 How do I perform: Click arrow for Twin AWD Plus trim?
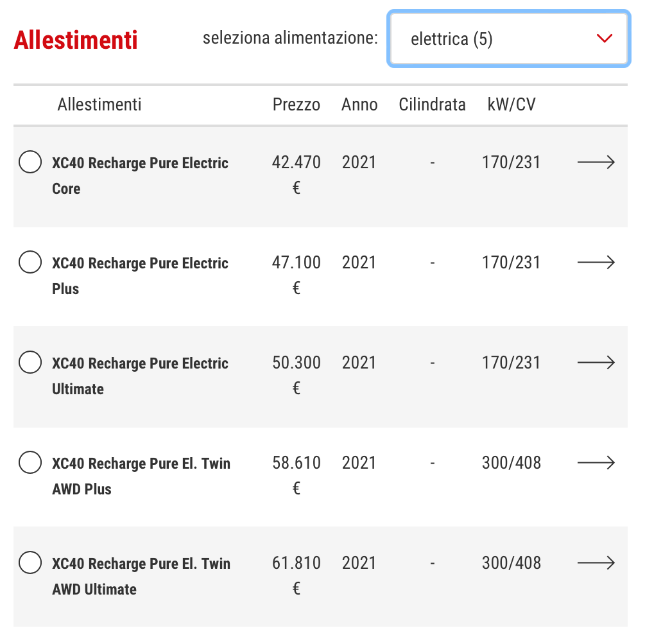596,462
